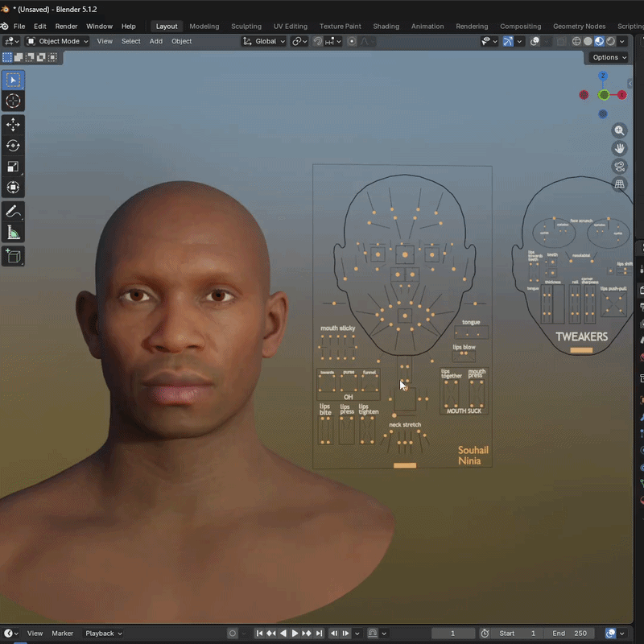Open the Render menu
Image resolution: width=644 pixels, height=644 pixels.
pyautogui.click(x=66, y=27)
